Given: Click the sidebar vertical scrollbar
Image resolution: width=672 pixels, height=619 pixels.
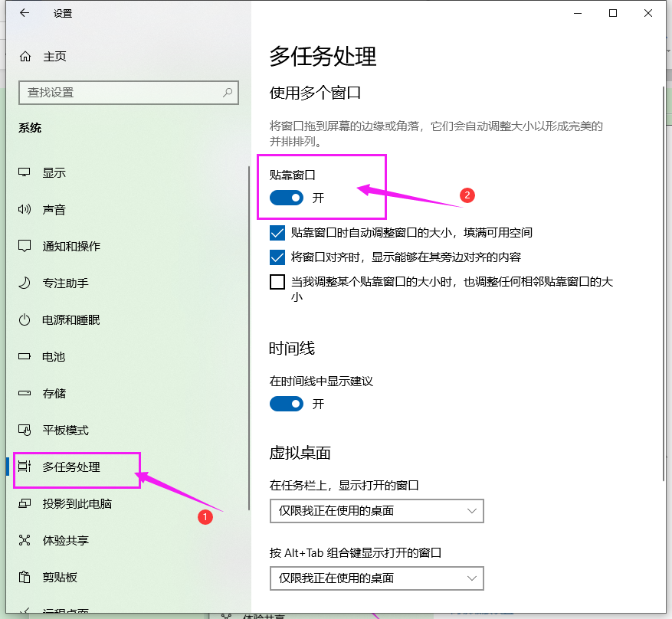Looking at the screenshot, I should 248,339.
